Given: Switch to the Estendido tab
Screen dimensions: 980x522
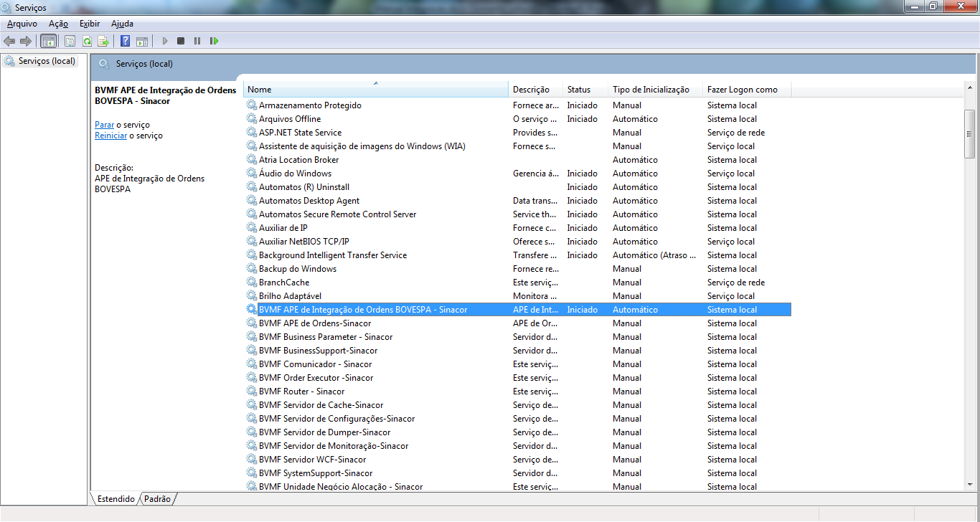Looking at the screenshot, I should click(x=116, y=498).
